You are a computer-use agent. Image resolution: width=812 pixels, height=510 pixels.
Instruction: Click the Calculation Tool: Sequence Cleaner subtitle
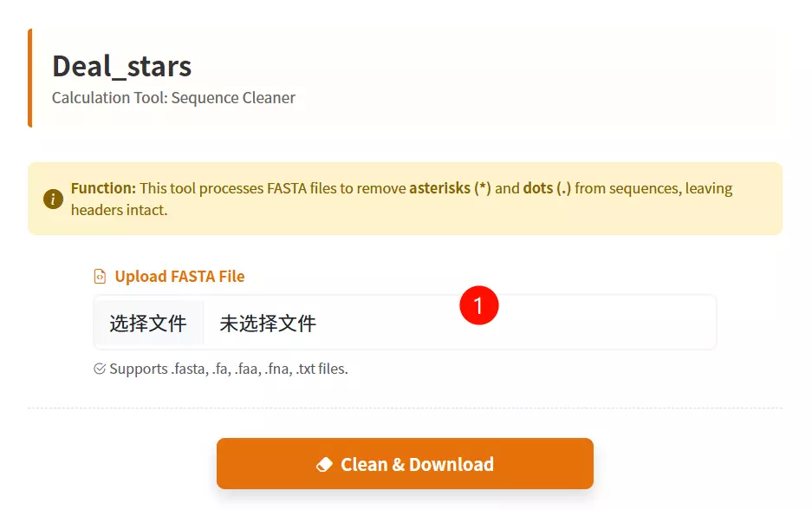172,97
